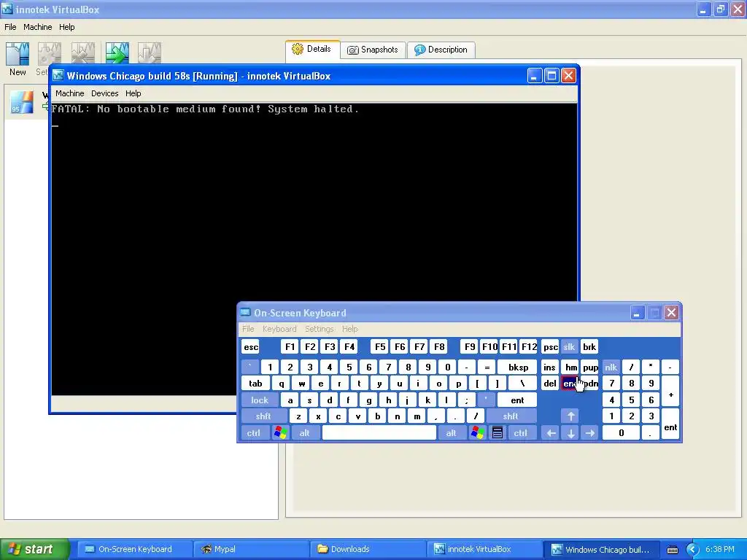Click the right arrow key
This screenshot has width=747, height=560.
(x=589, y=433)
